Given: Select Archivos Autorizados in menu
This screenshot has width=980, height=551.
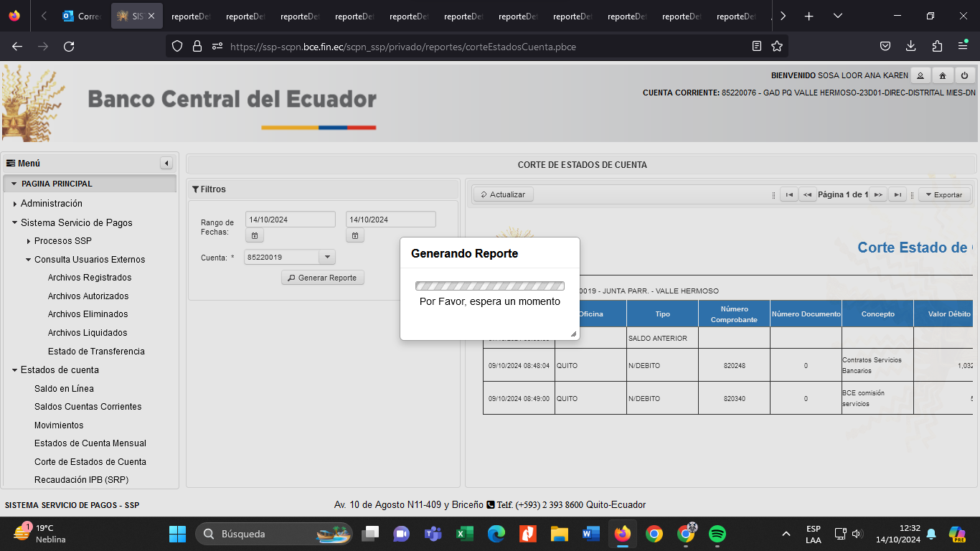Looking at the screenshot, I should (x=88, y=296).
